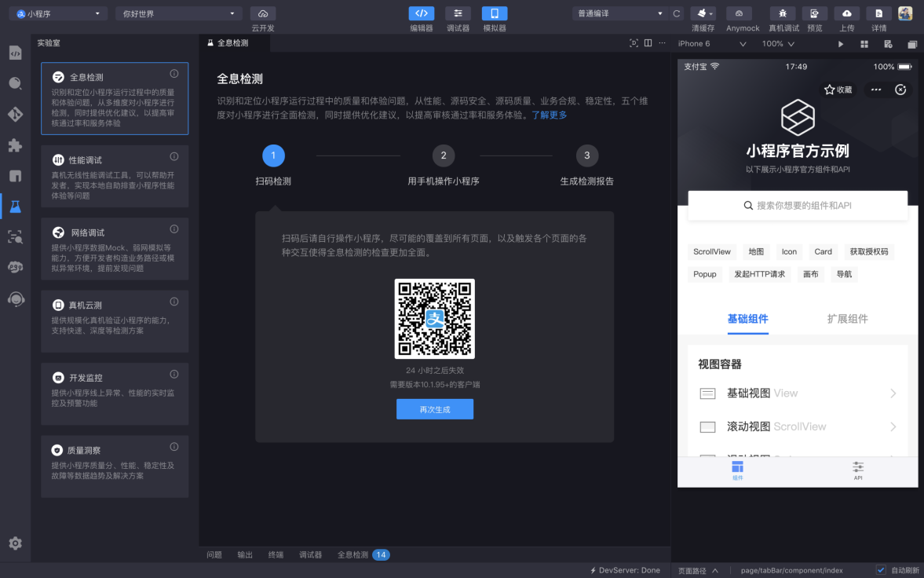Toggle the 调试器 debugger panel

pos(458,13)
